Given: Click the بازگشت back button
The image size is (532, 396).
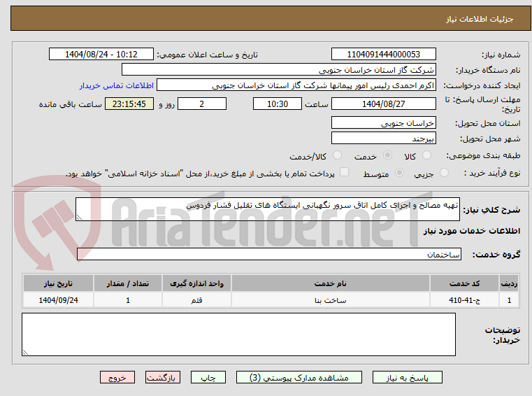Looking at the screenshot, I should coord(162,377).
